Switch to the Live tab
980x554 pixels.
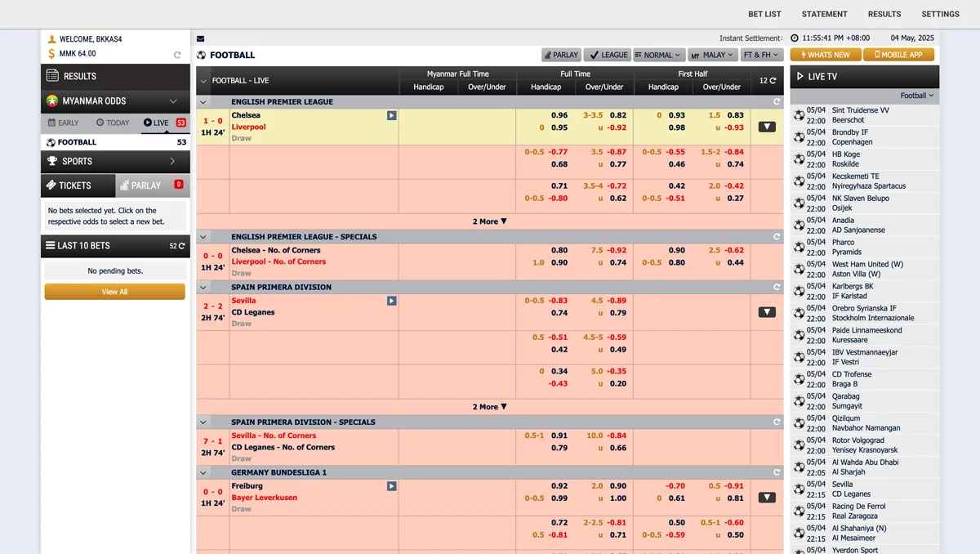164,123
